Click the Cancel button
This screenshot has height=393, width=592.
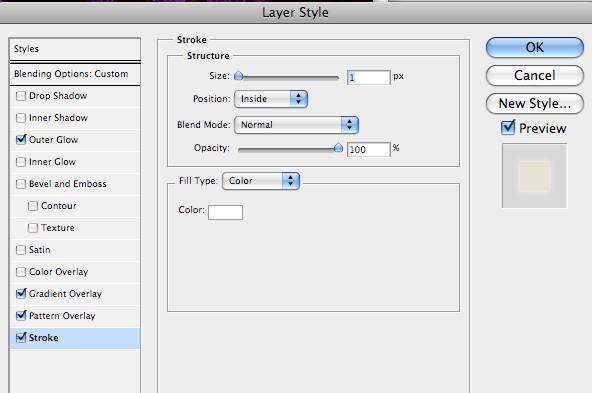tap(535, 76)
